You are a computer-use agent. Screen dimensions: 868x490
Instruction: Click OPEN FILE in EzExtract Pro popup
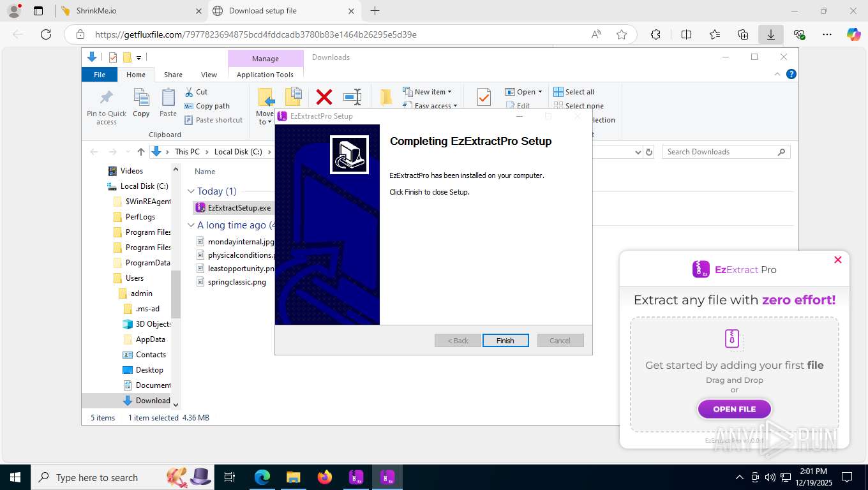coord(735,409)
